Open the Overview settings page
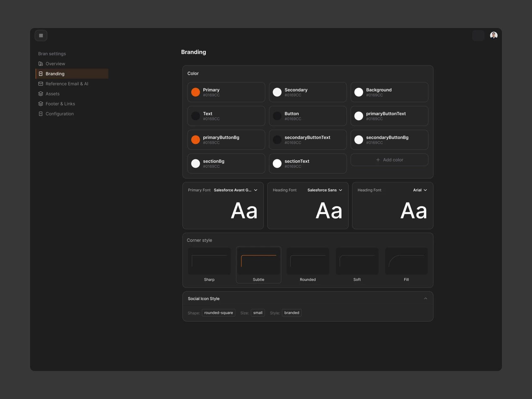532x399 pixels. 72,64
